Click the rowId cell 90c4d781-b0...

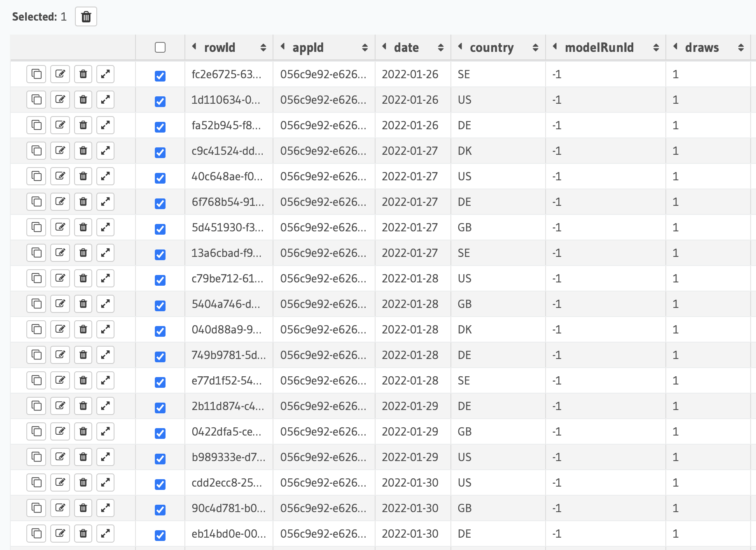[x=229, y=508]
